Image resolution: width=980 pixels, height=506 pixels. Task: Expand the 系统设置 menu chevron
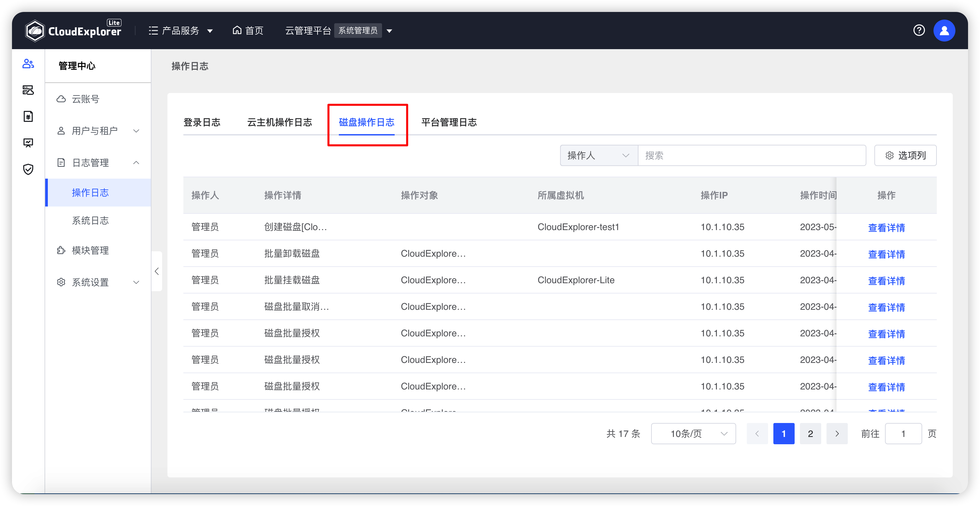pyautogui.click(x=136, y=282)
